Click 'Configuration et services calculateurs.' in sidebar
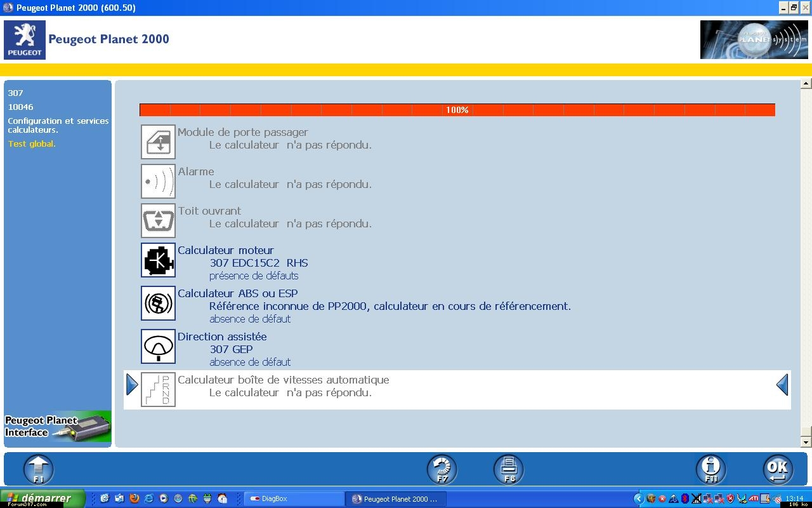This screenshot has height=508, width=812. click(x=58, y=125)
